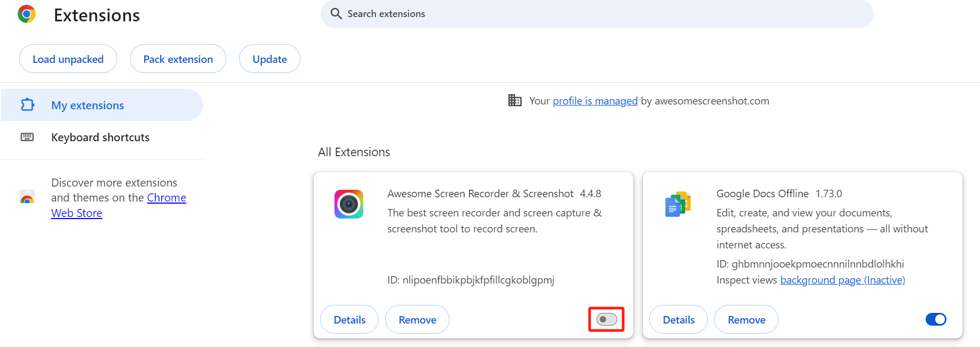Viewport: 980px width, 347px height.
Task: Click the Chrome Web Store icon
Action: pos(27,197)
